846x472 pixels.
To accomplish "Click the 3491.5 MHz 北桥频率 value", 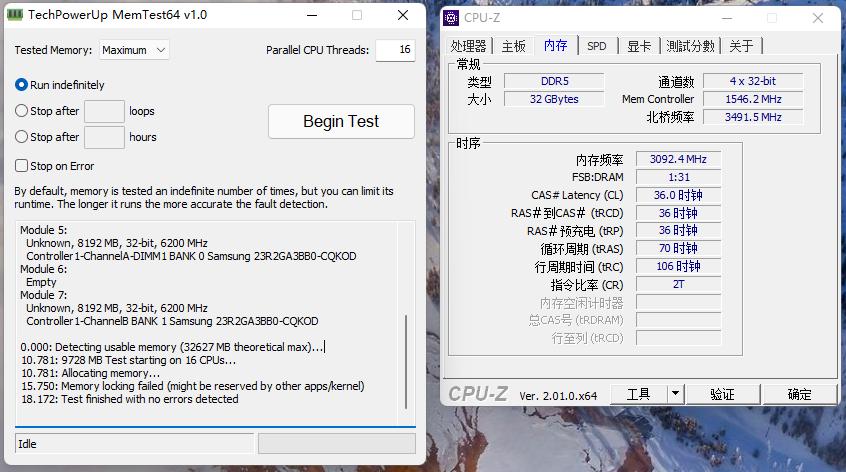I will point(753,117).
